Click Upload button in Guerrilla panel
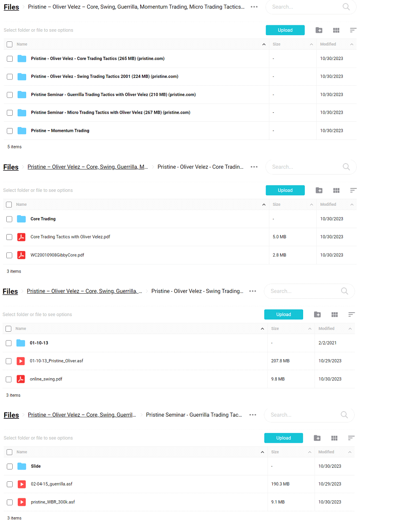This screenshot has width=415, height=532. click(x=284, y=438)
